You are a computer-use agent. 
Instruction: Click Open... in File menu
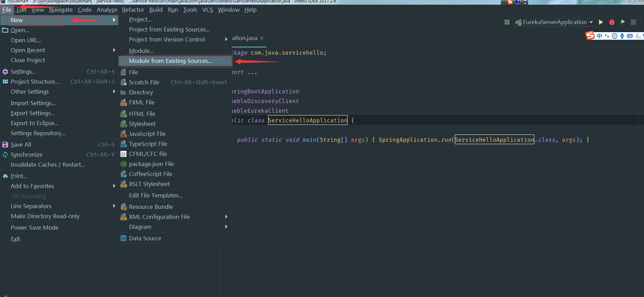(x=59, y=30)
